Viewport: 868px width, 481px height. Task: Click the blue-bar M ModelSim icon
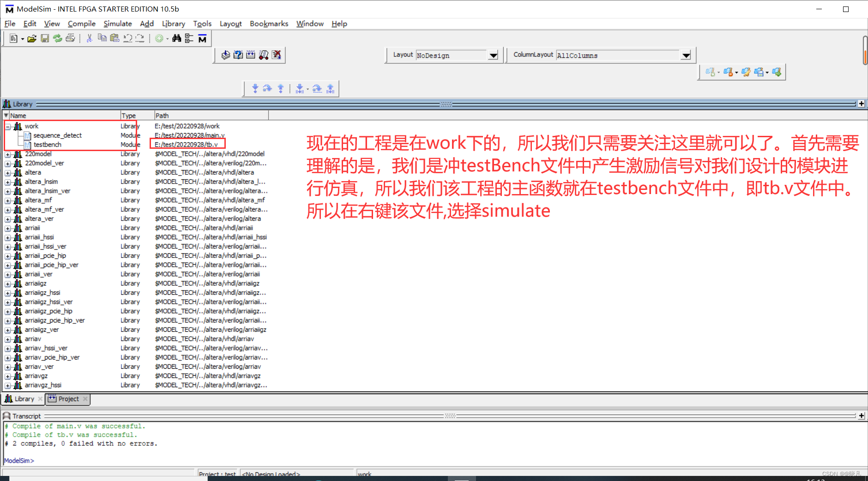(x=202, y=39)
